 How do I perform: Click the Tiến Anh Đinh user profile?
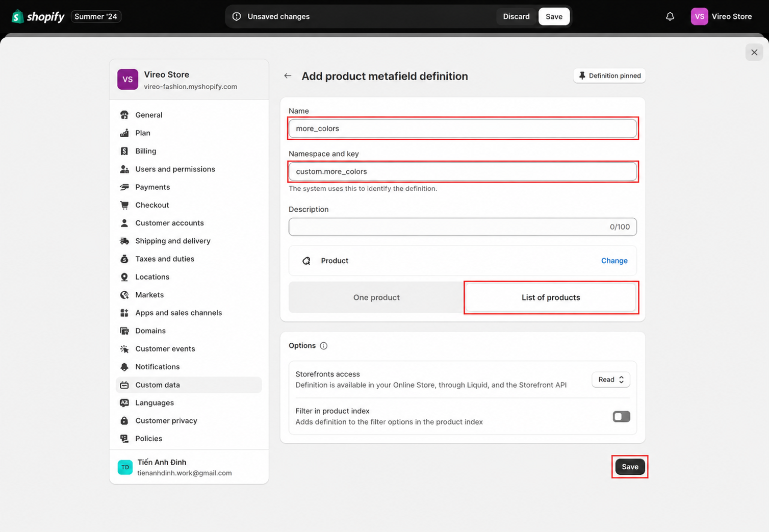[x=189, y=467]
